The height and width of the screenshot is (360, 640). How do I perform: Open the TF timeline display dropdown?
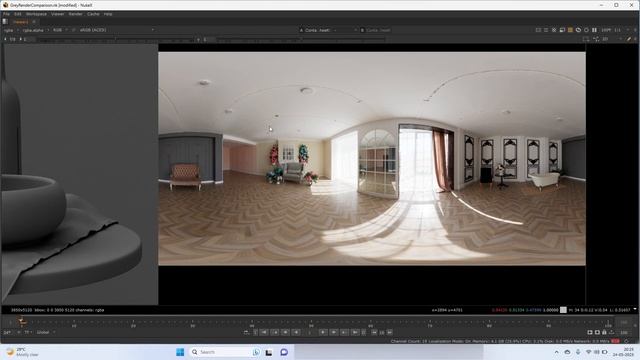click(28, 333)
